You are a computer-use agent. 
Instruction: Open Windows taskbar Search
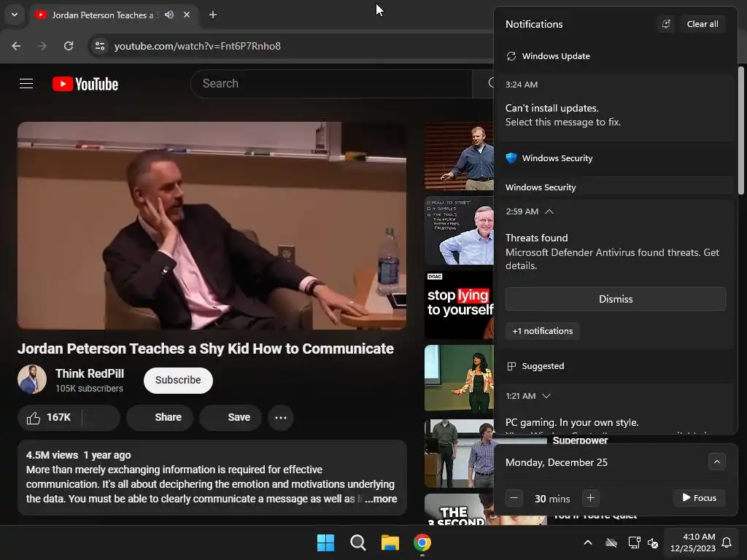click(x=357, y=542)
